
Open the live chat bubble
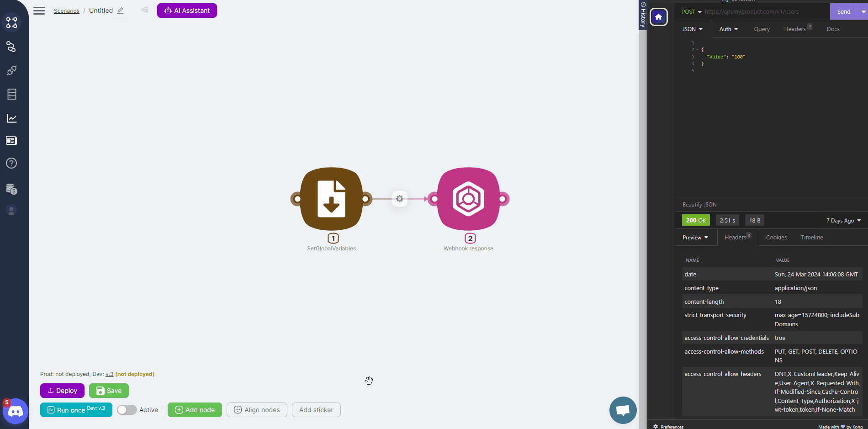pos(623,410)
